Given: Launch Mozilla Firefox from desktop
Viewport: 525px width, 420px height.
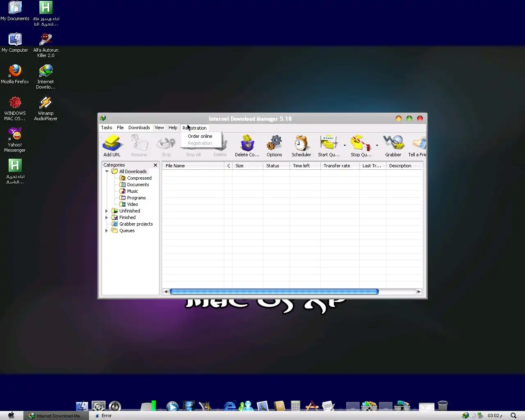Looking at the screenshot, I should [x=15, y=74].
